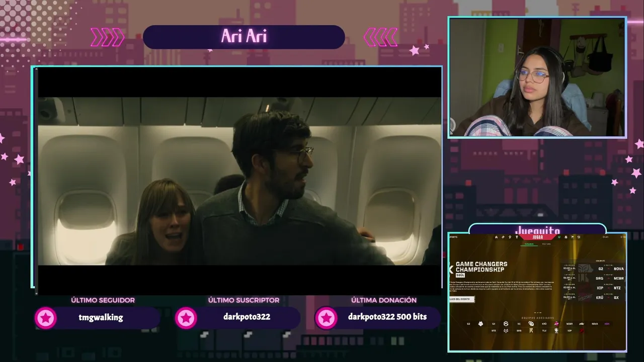
Task: Click the KC team logo in partner teams
Action: pos(531,324)
